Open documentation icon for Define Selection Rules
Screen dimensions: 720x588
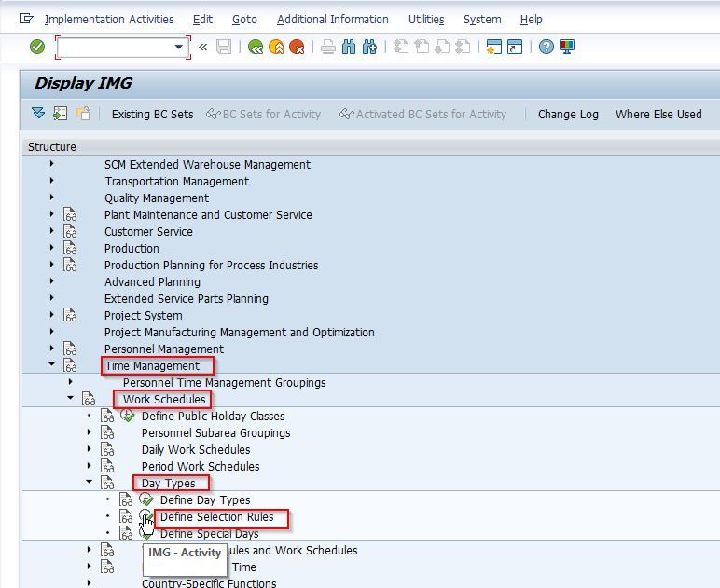(x=126, y=516)
